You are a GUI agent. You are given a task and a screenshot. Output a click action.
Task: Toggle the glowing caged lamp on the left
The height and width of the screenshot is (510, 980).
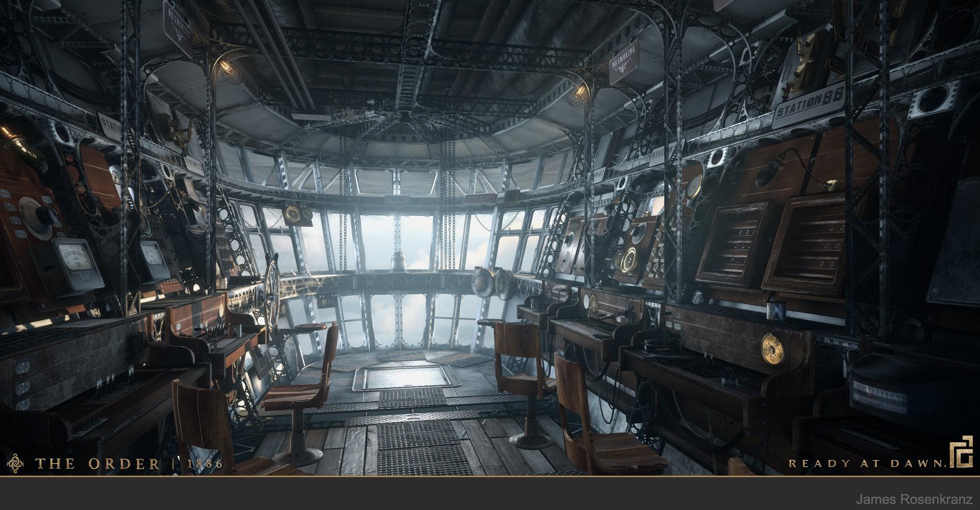pos(225,66)
